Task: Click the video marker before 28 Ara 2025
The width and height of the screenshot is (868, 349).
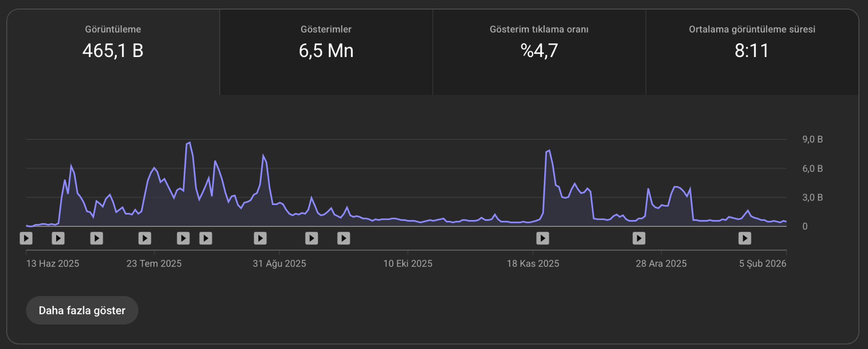Action: click(x=639, y=238)
